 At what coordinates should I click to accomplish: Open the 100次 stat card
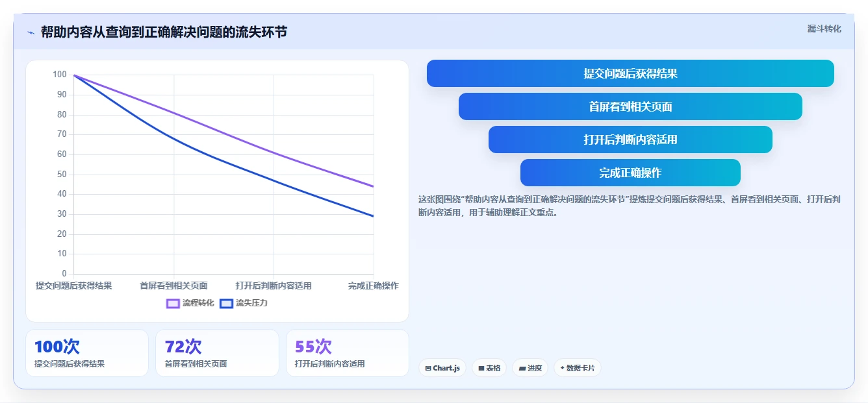(87, 353)
